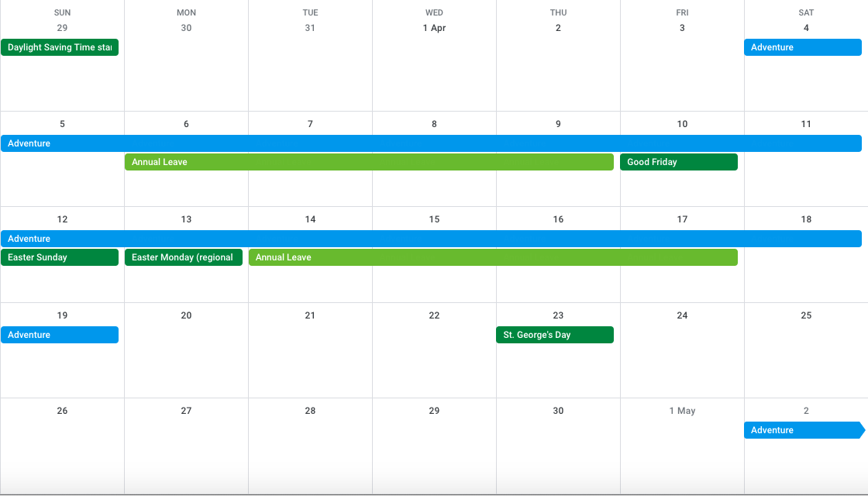Open the Annual Leave event starting Monday 6
The image size is (868, 496).
point(369,162)
